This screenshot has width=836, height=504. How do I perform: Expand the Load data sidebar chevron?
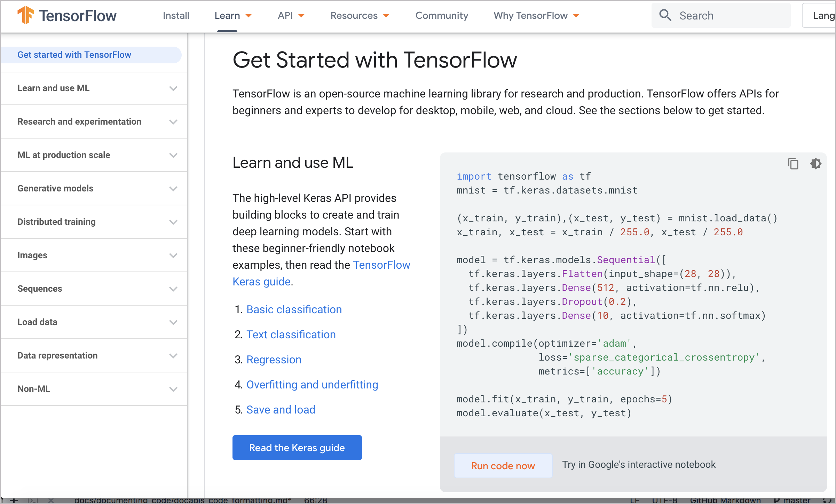click(173, 322)
